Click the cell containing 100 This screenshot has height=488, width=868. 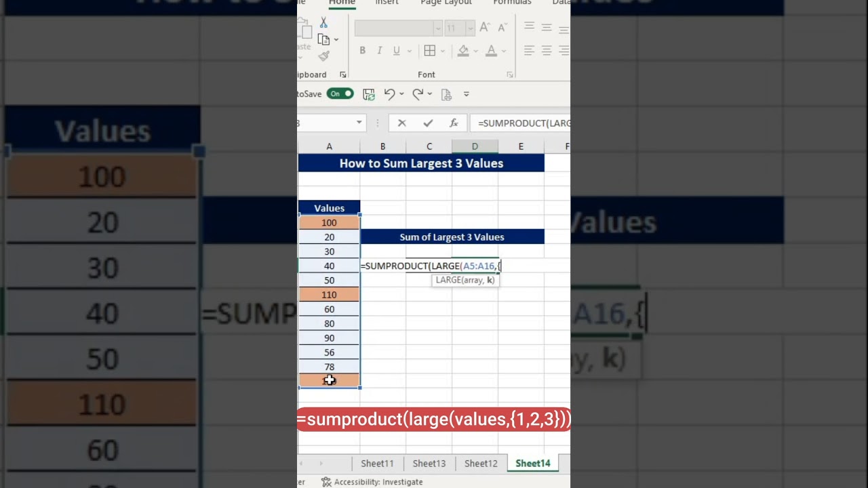(x=329, y=222)
